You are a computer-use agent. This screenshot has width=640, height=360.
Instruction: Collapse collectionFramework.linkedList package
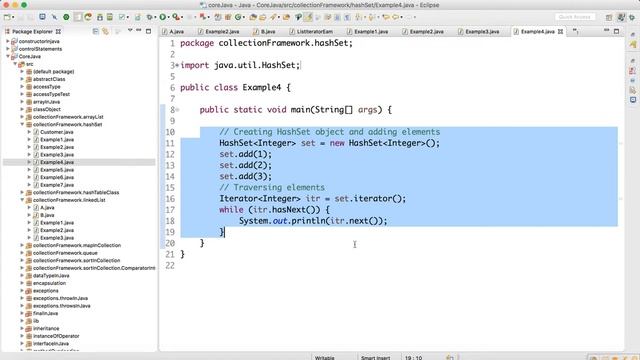[22, 200]
